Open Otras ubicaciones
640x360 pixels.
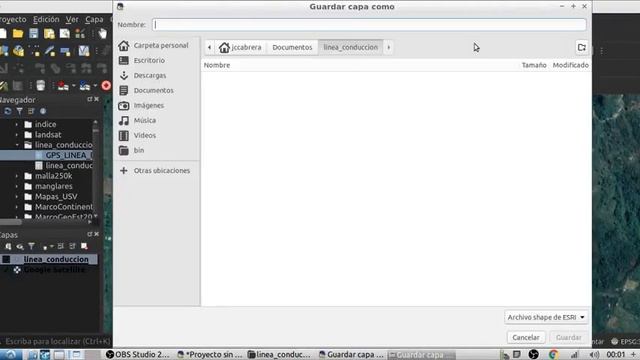157,171
